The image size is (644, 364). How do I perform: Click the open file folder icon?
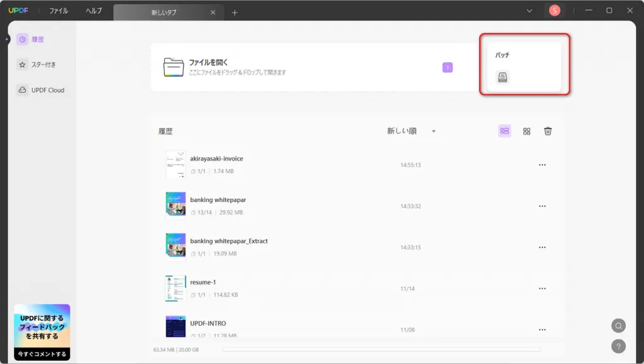(x=174, y=67)
